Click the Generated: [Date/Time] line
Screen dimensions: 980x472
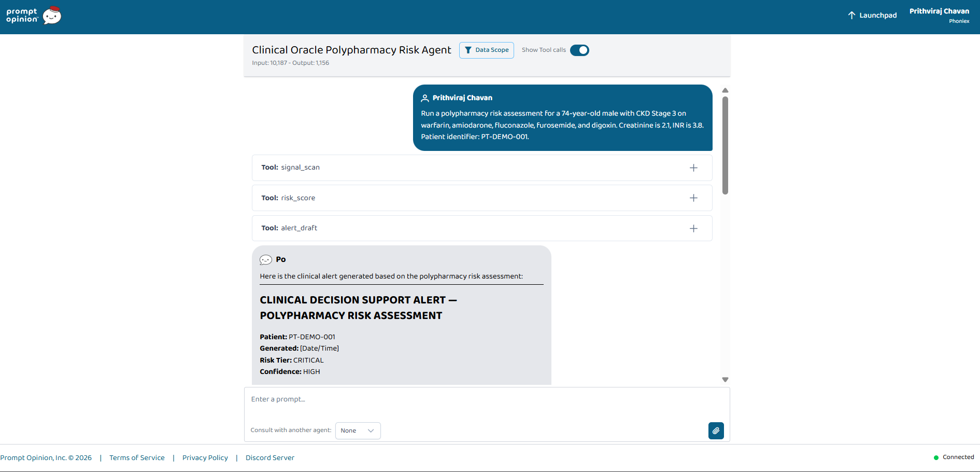[300, 348]
